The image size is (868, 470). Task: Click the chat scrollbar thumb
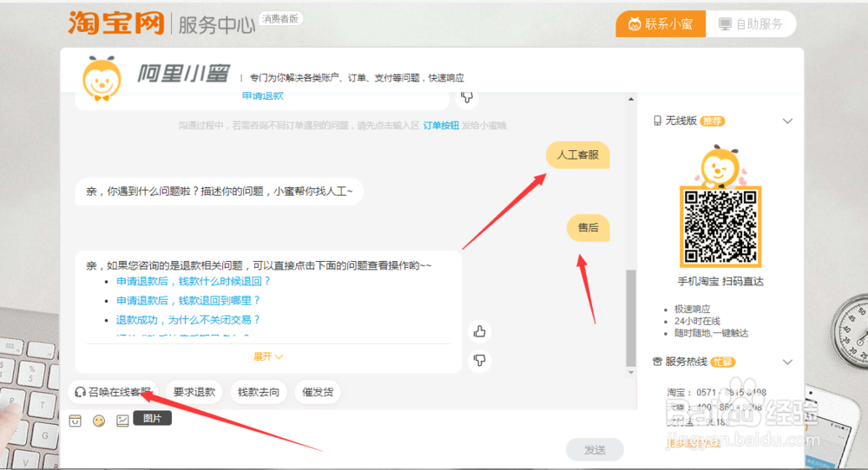[x=631, y=318]
